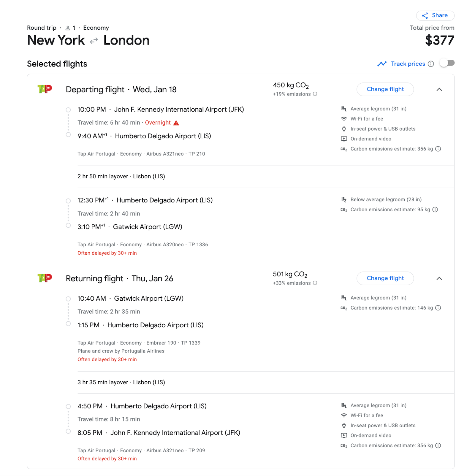Click the Share button at top right

pos(435,15)
